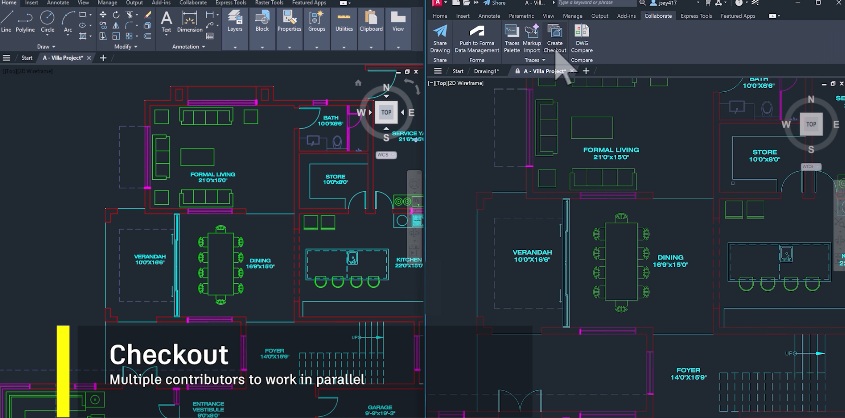Click the Fillet tool in Modify panel
The width and height of the screenshot is (845, 418).
point(129,25)
